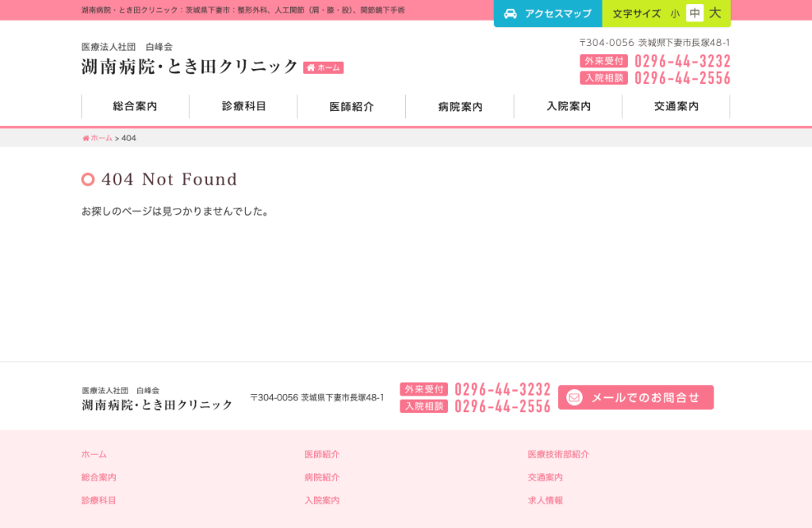Open the 総合案内 navigation menu

[x=135, y=107]
